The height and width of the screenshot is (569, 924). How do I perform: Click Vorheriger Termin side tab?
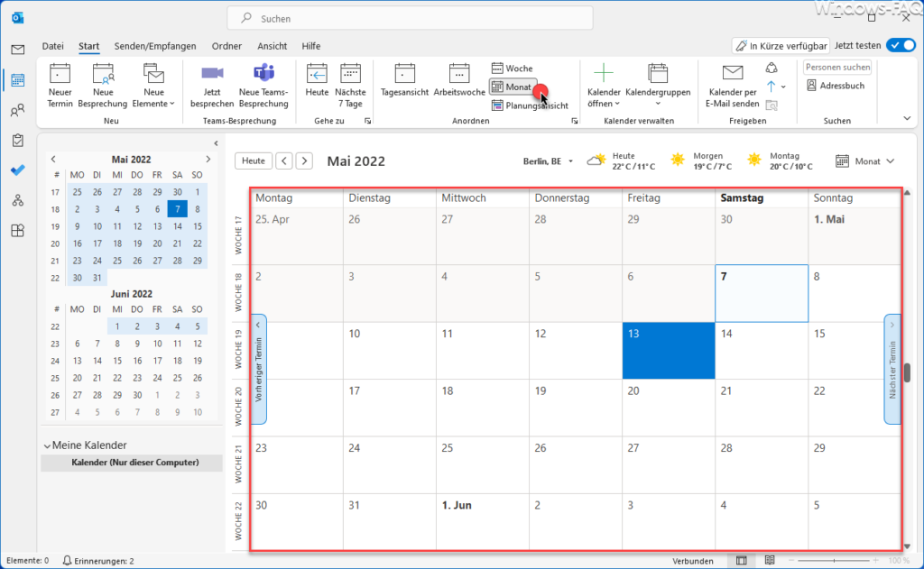tap(259, 369)
